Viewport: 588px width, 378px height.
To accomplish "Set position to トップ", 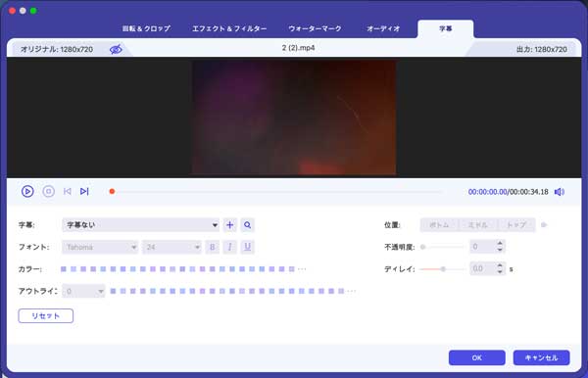I will (x=516, y=225).
